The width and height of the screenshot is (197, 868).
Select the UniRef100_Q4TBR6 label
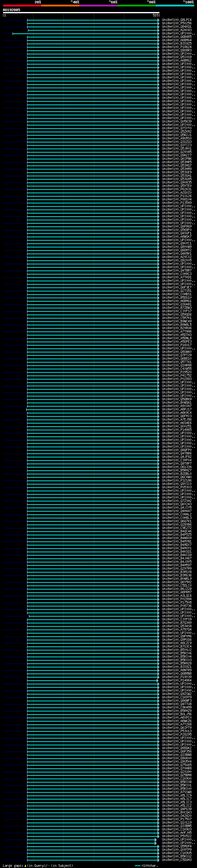[177, 454]
